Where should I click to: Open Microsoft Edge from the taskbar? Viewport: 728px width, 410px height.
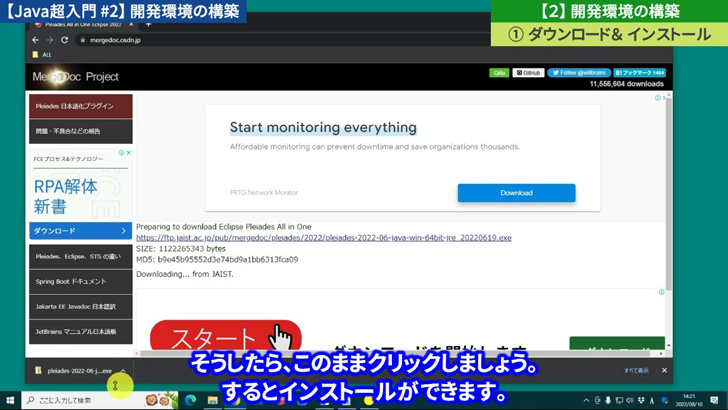click(190, 400)
